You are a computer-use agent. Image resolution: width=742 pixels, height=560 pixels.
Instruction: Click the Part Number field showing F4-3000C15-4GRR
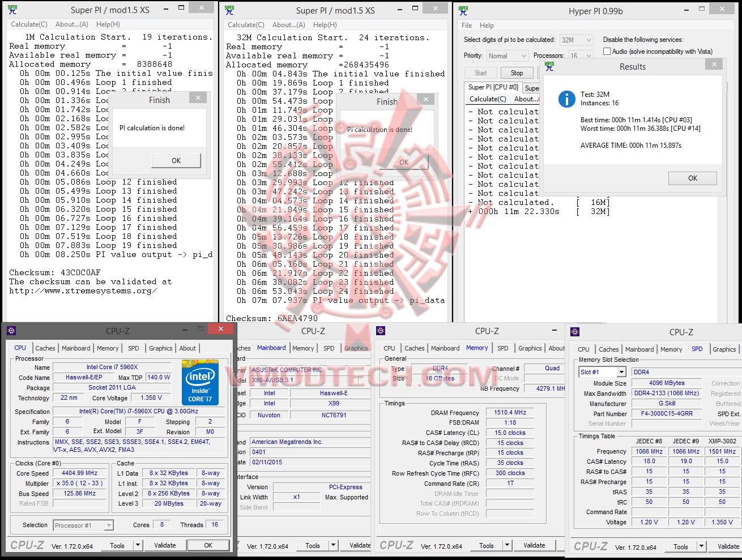(x=667, y=413)
